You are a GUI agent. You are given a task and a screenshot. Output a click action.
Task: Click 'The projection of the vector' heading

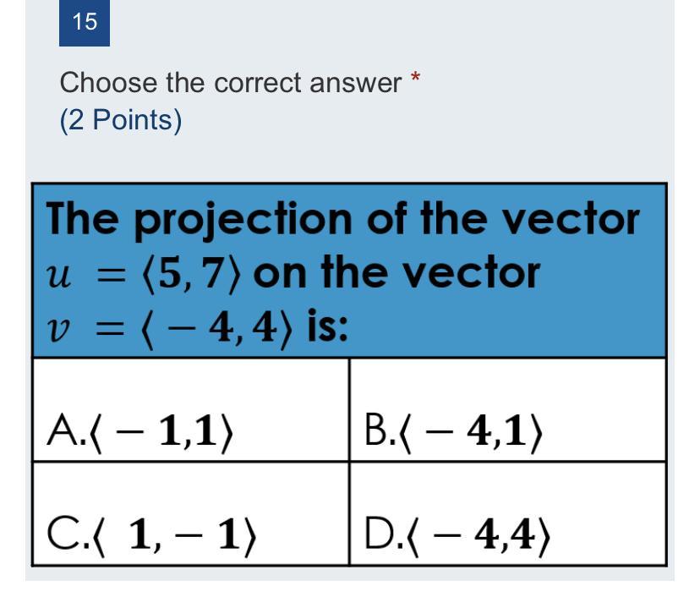[342, 220]
